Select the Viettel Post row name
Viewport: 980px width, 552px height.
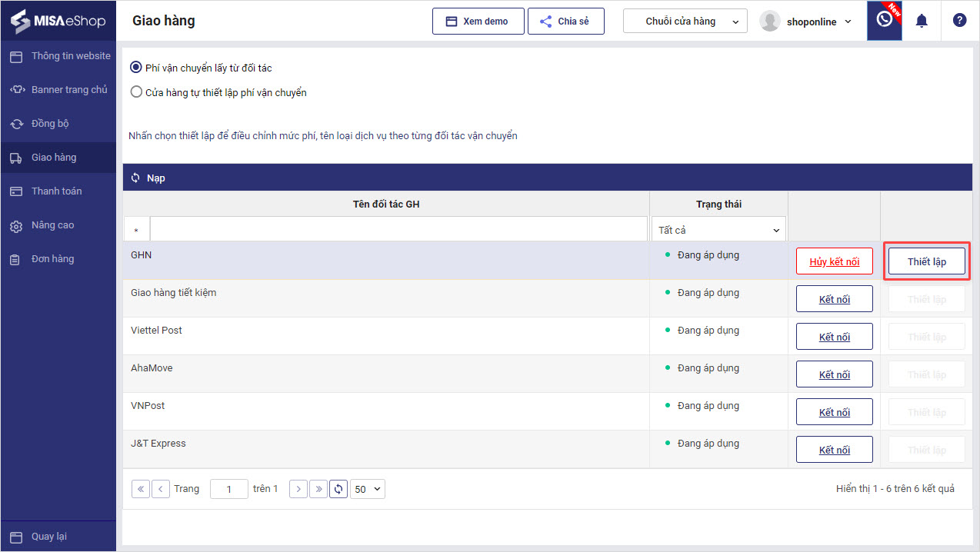pos(157,330)
